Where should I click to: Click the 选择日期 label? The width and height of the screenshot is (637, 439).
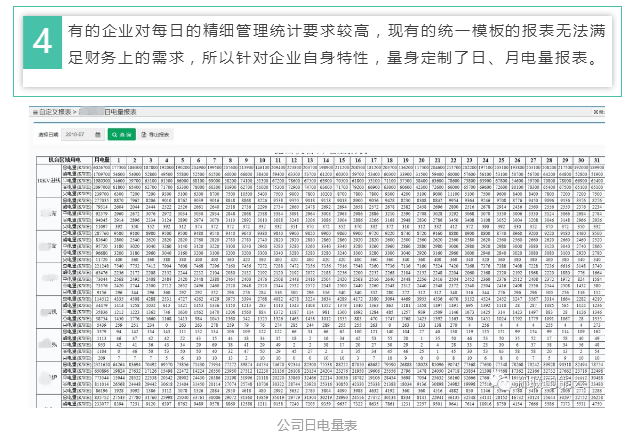[47, 133]
